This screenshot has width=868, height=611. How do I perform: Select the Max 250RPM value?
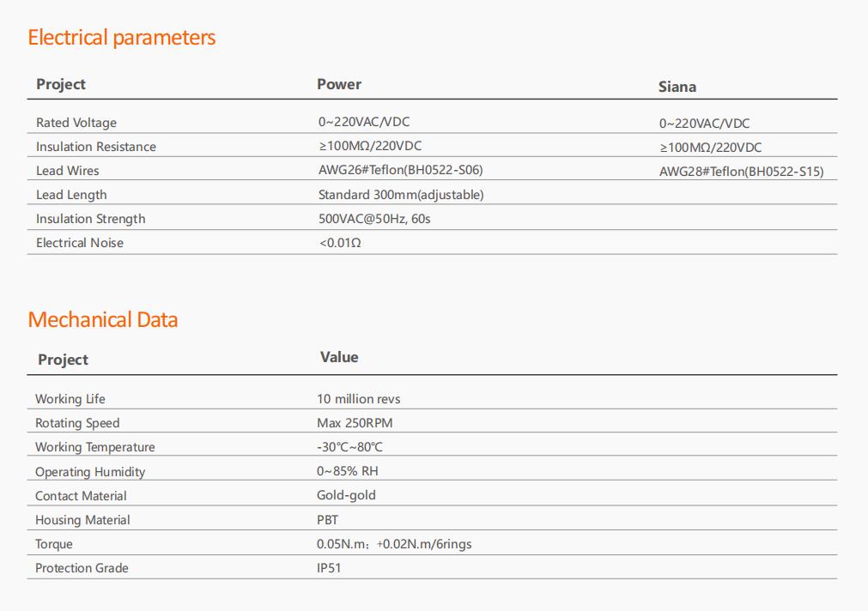(355, 423)
